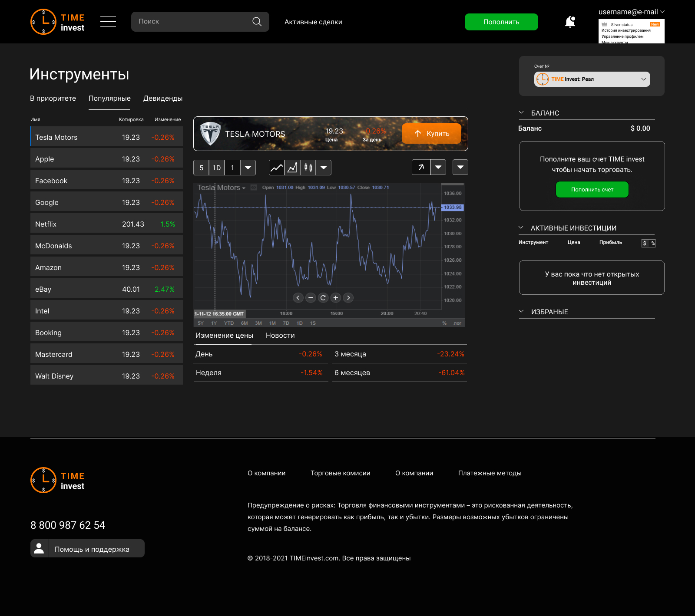The image size is (695, 616).
Task: Select the line chart type icon
Action: [277, 168]
